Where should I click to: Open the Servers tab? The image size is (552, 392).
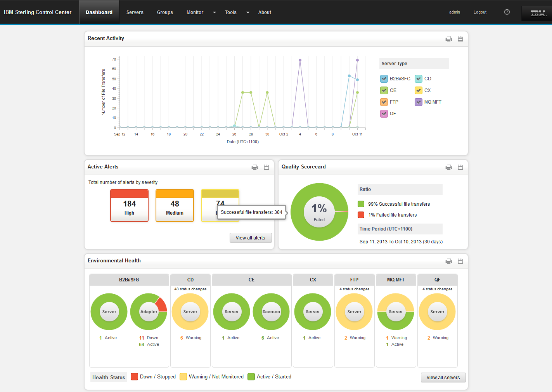point(135,12)
